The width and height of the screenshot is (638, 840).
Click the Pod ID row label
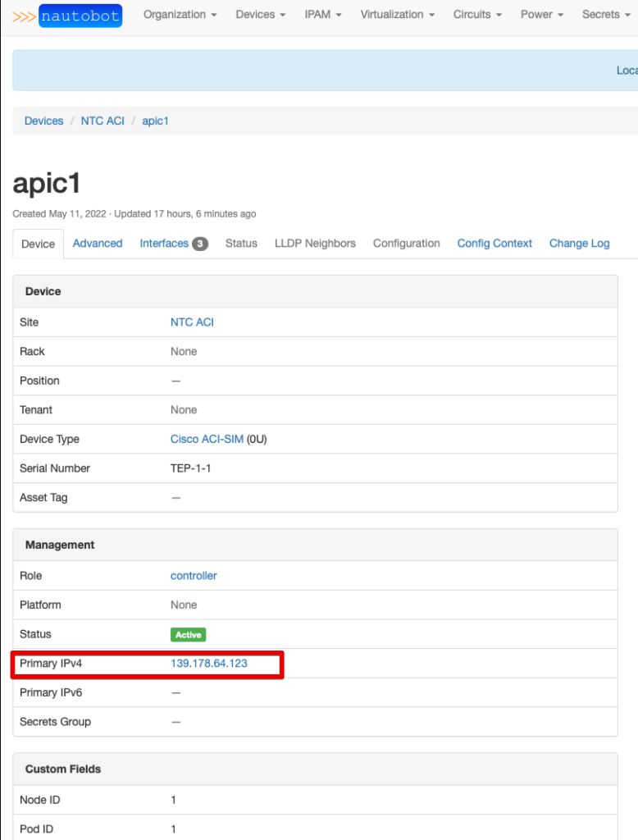coord(36,829)
